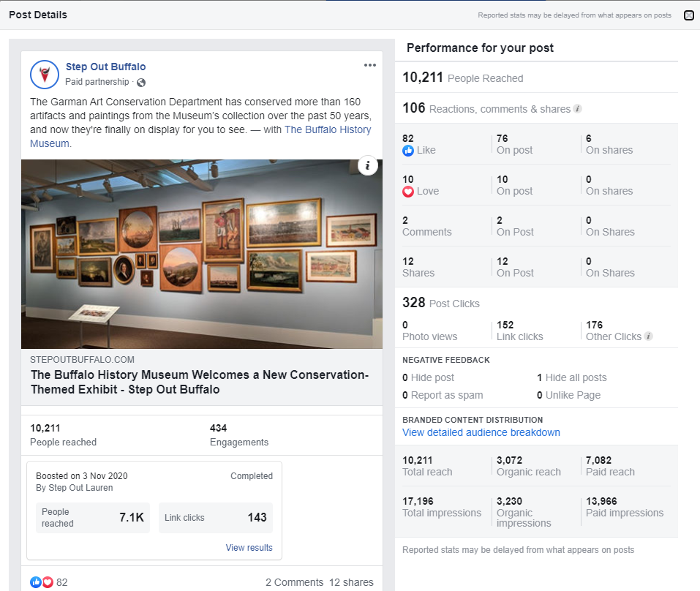
Task: Click the Boosted on 3 Nov 2020 text
Action: (82, 476)
